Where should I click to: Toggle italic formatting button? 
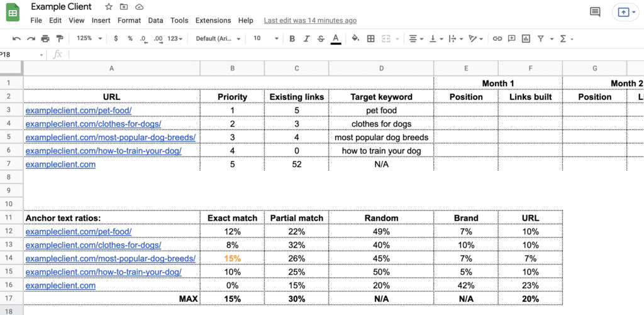[x=306, y=38]
